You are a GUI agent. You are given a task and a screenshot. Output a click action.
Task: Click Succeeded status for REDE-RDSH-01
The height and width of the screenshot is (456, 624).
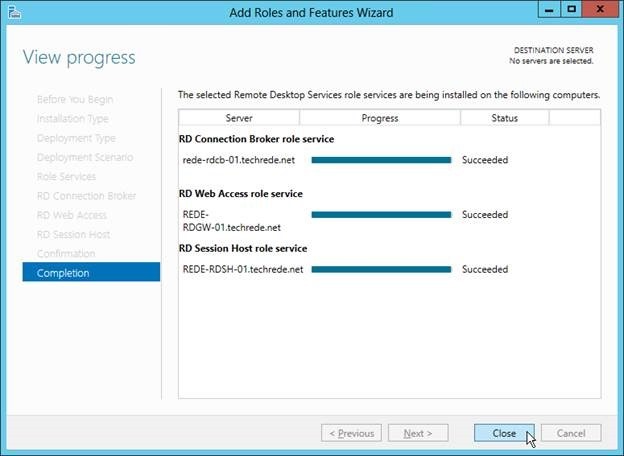pos(485,269)
